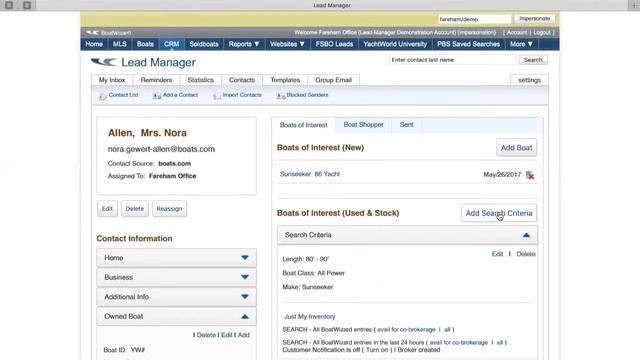This screenshot has width=640, height=360.
Task: Click the fareham/demo impersonation field
Action: point(474,19)
